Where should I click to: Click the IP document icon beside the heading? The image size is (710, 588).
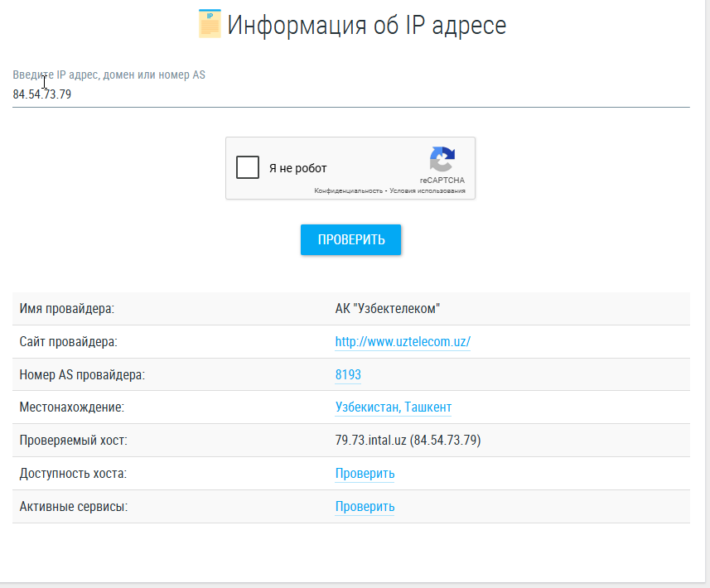[210, 23]
